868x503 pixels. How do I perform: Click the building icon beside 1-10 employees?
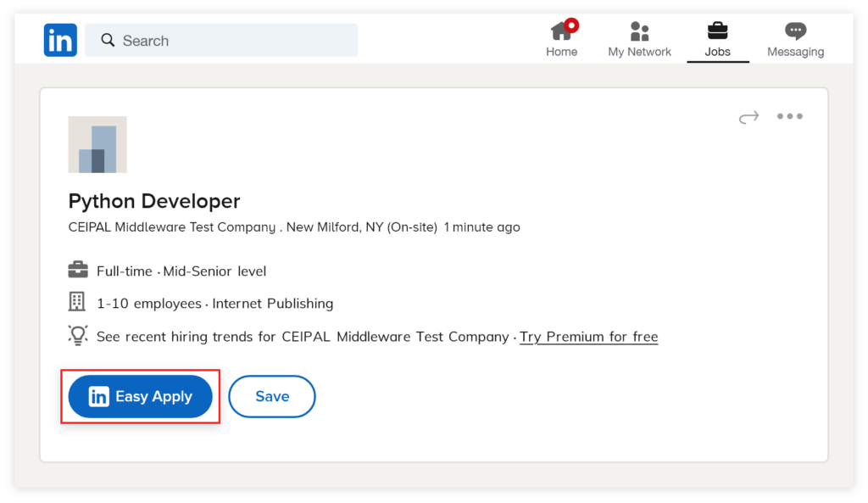tap(77, 302)
